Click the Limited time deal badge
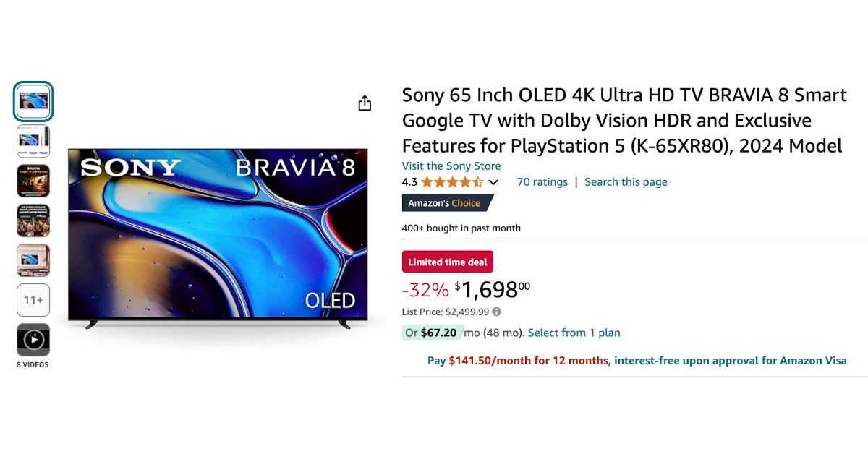The width and height of the screenshot is (868, 454). coord(448,262)
